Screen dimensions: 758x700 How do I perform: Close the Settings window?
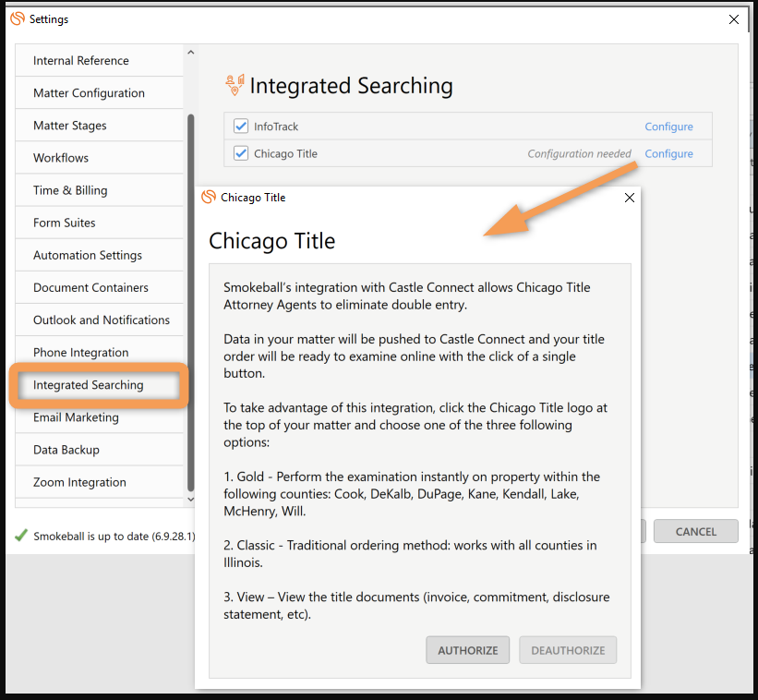click(734, 19)
